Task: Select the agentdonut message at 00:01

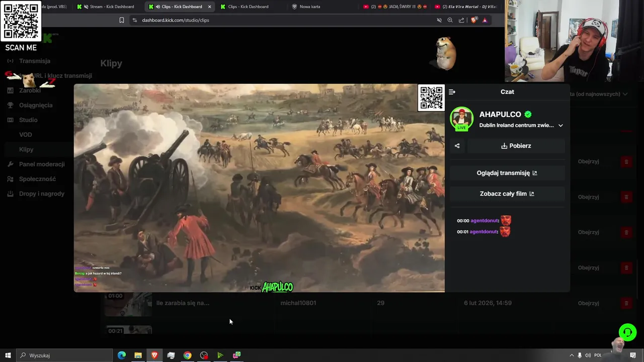Action: click(484, 232)
